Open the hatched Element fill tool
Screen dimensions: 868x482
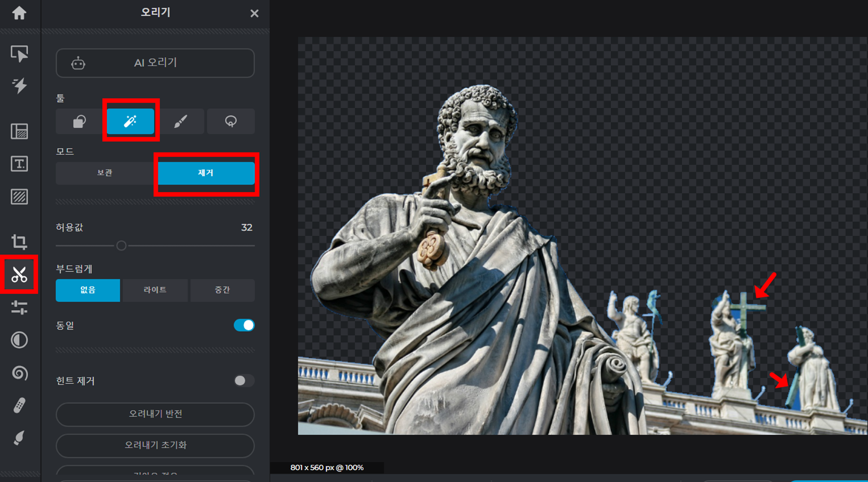pyautogui.click(x=19, y=197)
